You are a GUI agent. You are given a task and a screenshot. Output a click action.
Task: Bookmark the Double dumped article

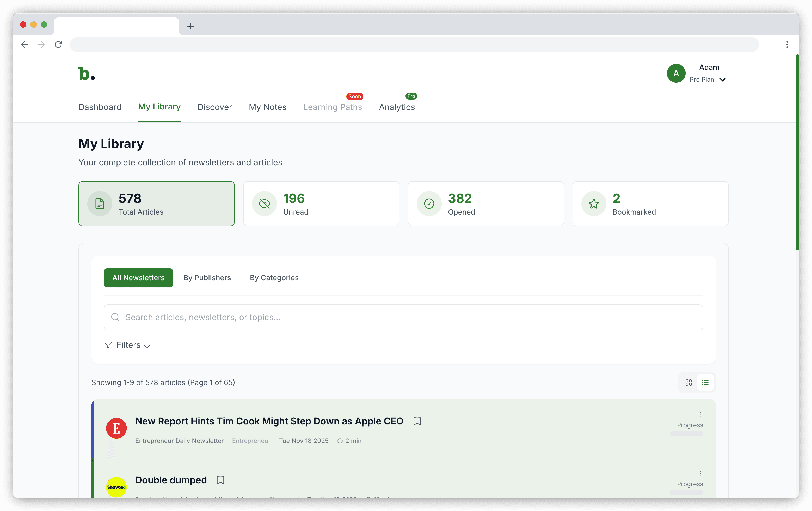[220, 480]
